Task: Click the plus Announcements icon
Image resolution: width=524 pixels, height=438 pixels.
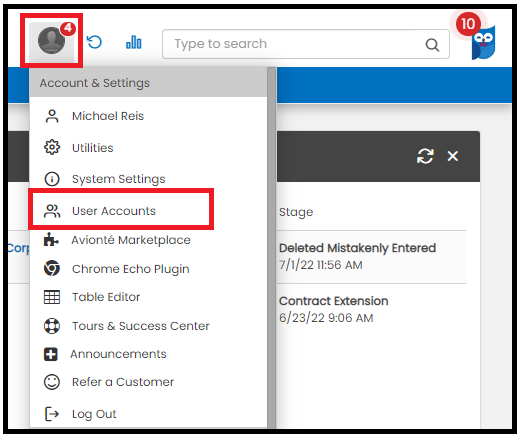Action: (51, 354)
